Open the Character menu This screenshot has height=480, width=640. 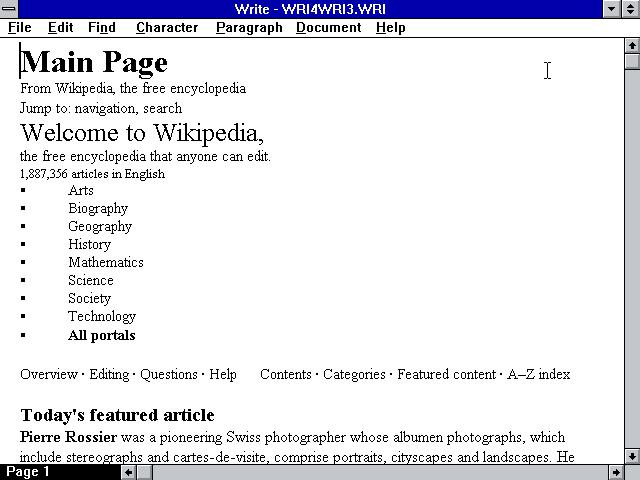coord(167,27)
